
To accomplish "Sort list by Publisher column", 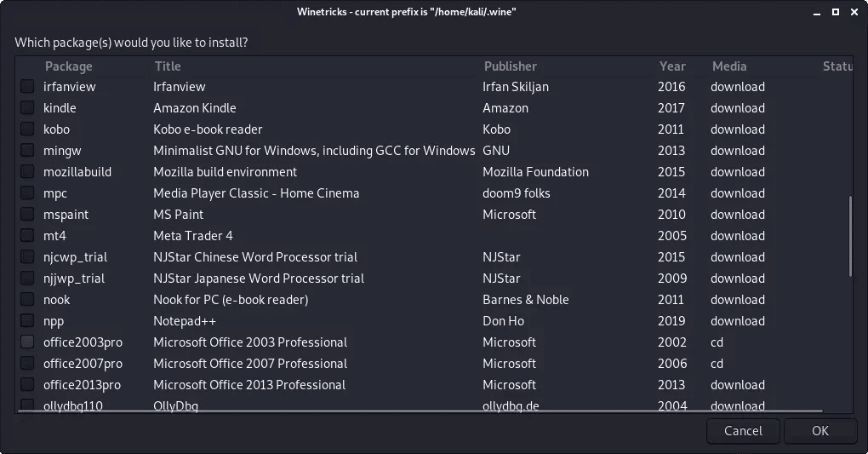I will coord(511,66).
